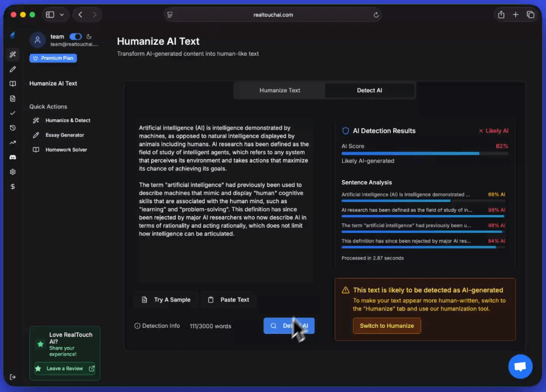Click the logout icon at sidebar bottom
Screen dimensions: 546x392
(13, 377)
